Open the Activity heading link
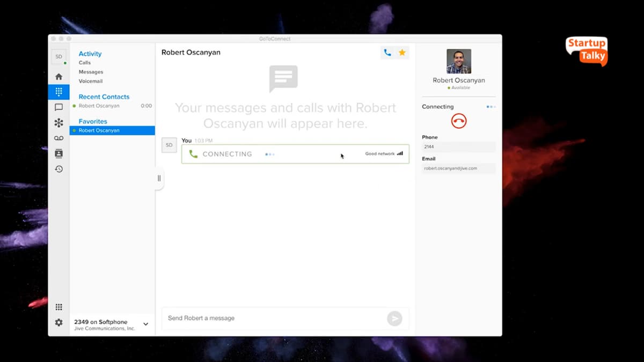The height and width of the screenshot is (362, 644). 90,54
